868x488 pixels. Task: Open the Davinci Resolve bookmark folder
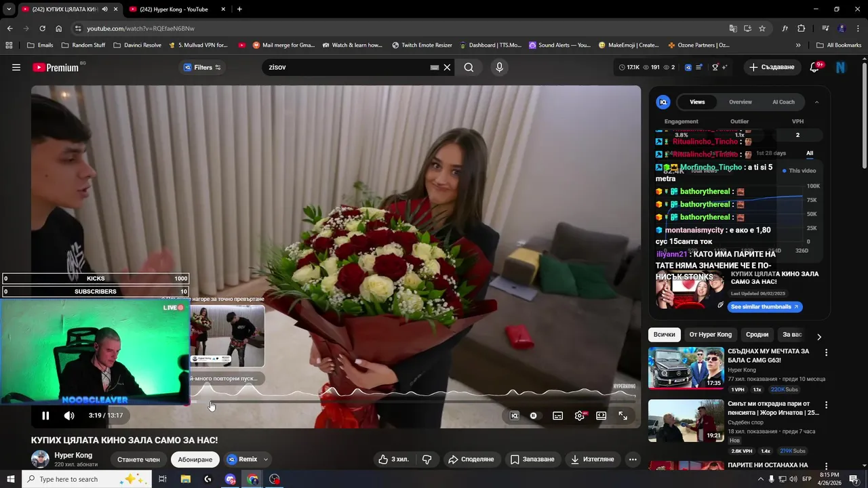tap(137, 45)
